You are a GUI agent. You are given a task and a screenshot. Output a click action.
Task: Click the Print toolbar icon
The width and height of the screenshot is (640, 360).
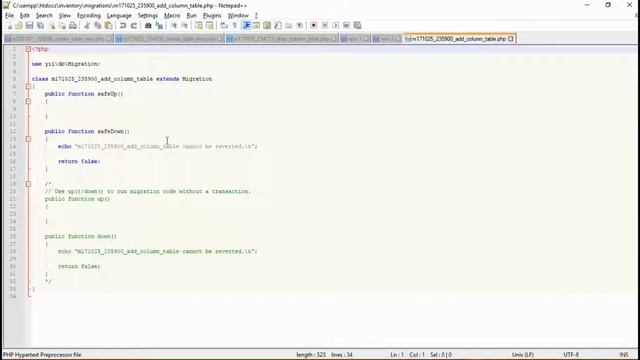pyautogui.click(x=73, y=26)
